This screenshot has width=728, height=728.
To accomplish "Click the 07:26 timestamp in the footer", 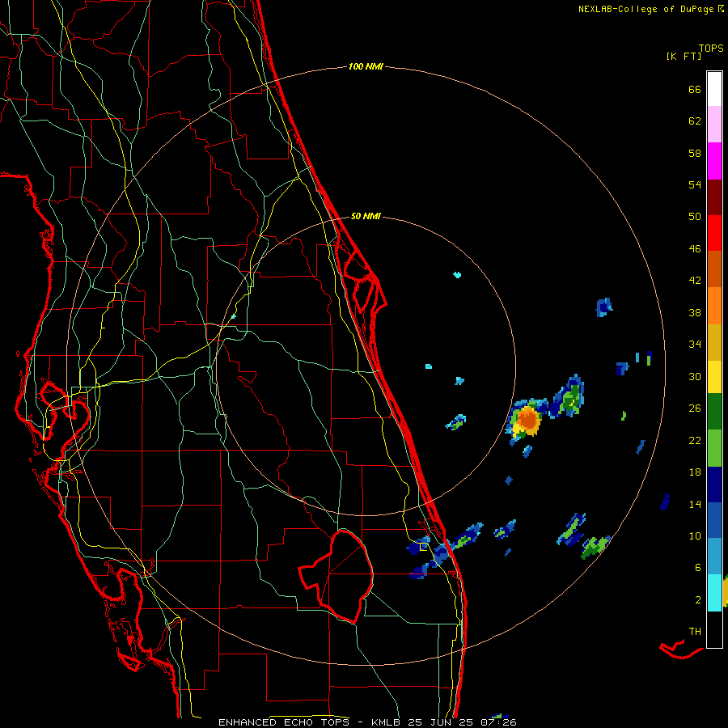I will [x=498, y=722].
